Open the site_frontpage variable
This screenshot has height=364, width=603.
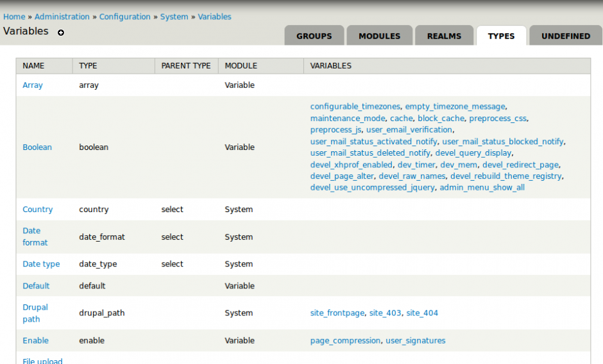(338, 313)
